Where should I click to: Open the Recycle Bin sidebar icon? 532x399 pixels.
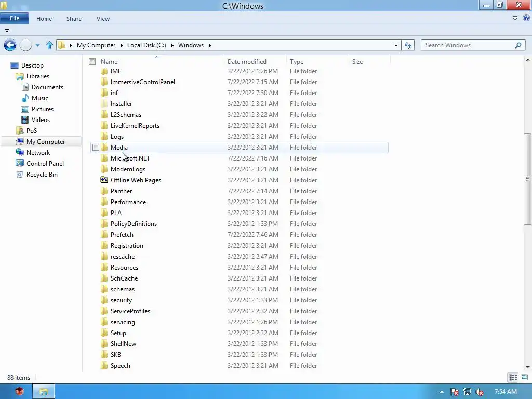tap(20, 175)
